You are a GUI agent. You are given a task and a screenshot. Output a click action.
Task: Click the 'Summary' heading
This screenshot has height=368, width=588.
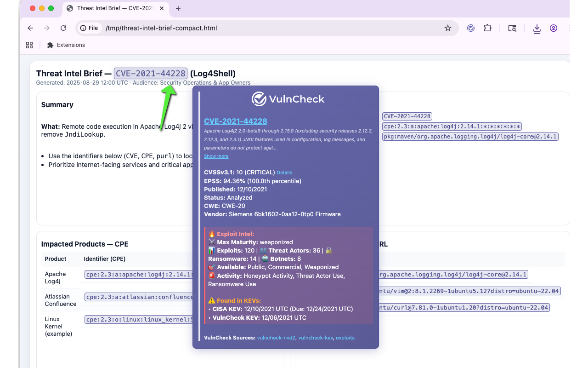pos(57,104)
